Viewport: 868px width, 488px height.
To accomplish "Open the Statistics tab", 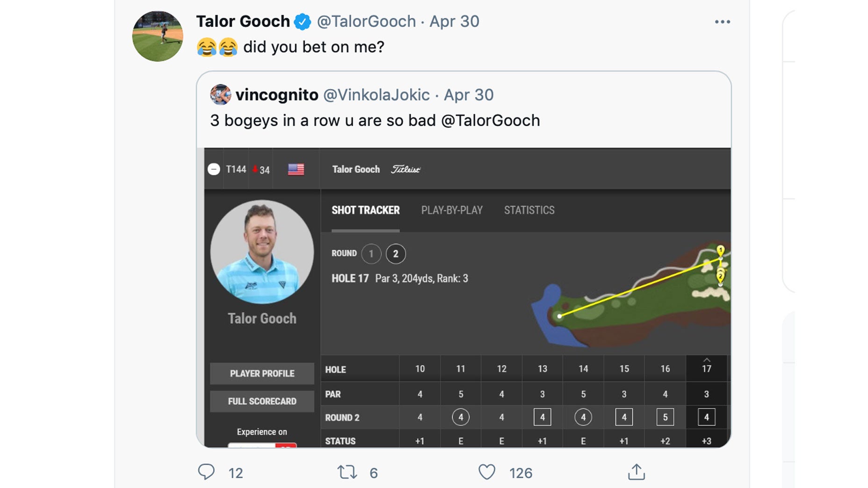I will click(529, 210).
